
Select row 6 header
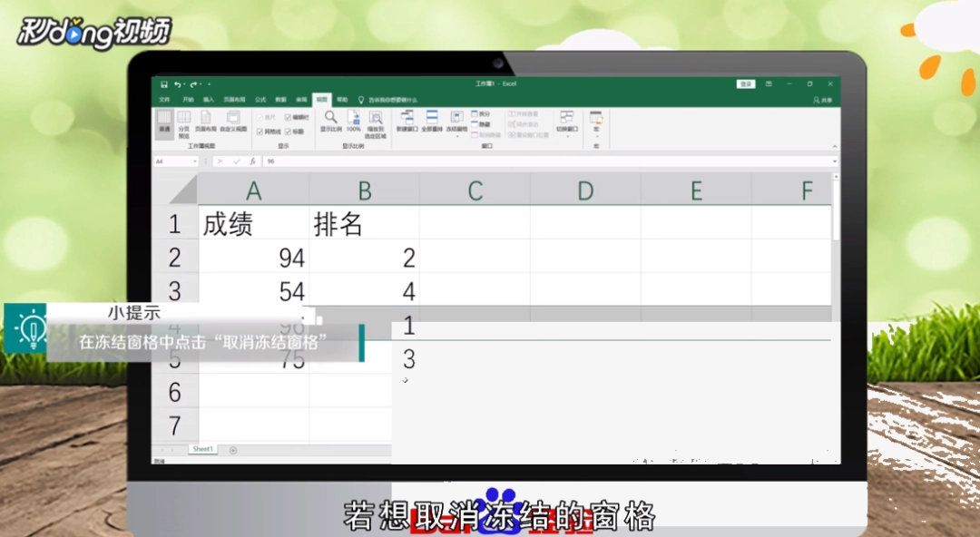tap(176, 392)
